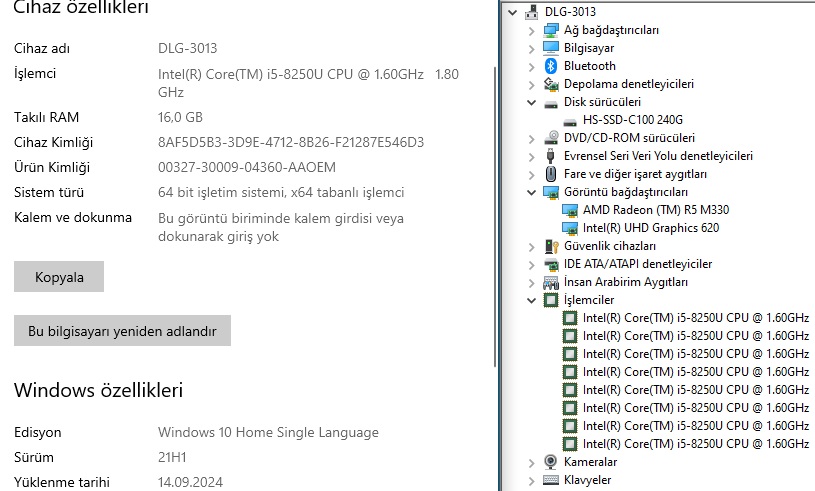Click the Kameralar webcam icon

point(550,461)
